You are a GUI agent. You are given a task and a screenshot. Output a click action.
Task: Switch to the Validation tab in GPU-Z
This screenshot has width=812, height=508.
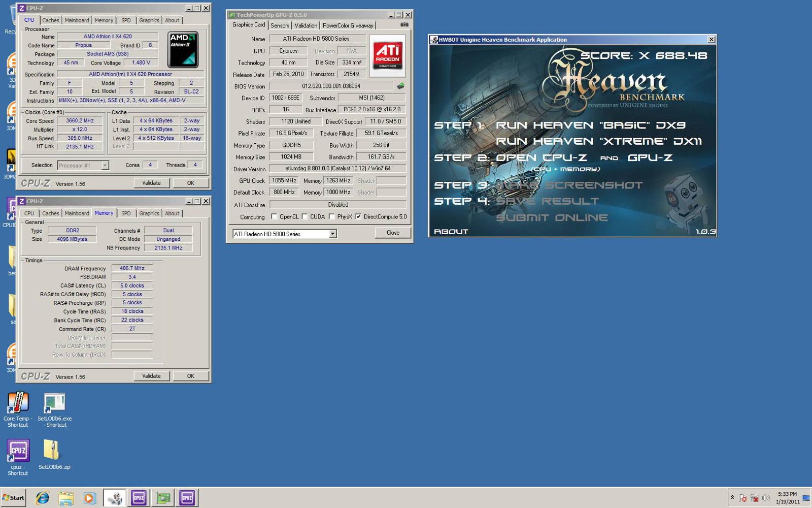tap(306, 25)
